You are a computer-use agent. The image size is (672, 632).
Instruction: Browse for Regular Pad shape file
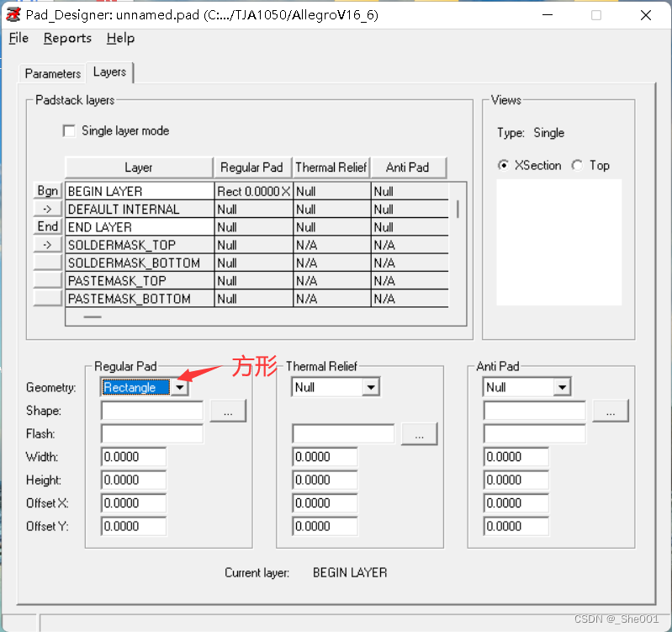click(x=228, y=411)
